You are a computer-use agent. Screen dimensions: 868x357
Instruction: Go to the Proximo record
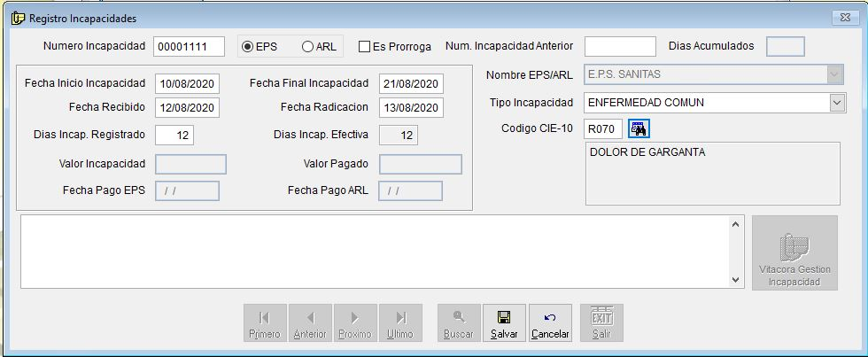[355, 323]
